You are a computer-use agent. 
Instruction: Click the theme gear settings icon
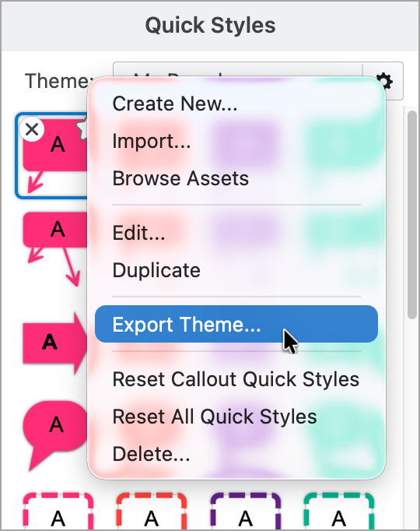pyautogui.click(x=386, y=81)
